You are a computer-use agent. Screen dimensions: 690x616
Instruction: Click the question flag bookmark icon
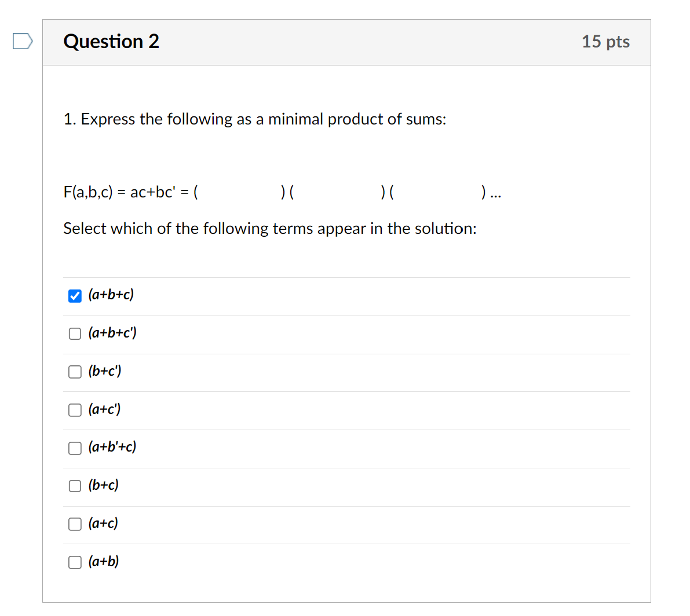tap(21, 40)
